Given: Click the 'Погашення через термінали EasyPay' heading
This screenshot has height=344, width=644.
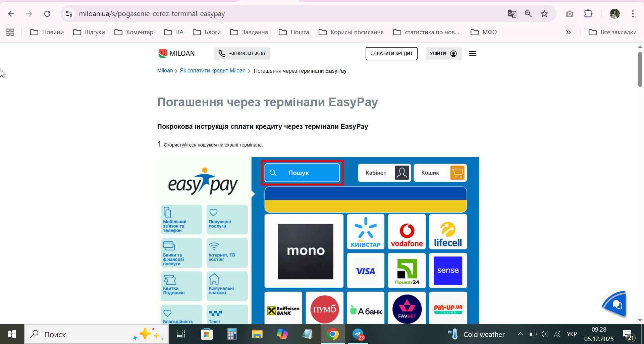Looking at the screenshot, I should click(267, 102).
